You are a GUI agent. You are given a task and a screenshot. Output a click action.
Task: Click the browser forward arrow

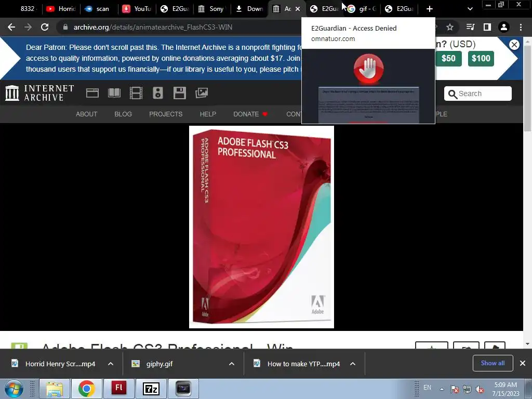[28, 27]
